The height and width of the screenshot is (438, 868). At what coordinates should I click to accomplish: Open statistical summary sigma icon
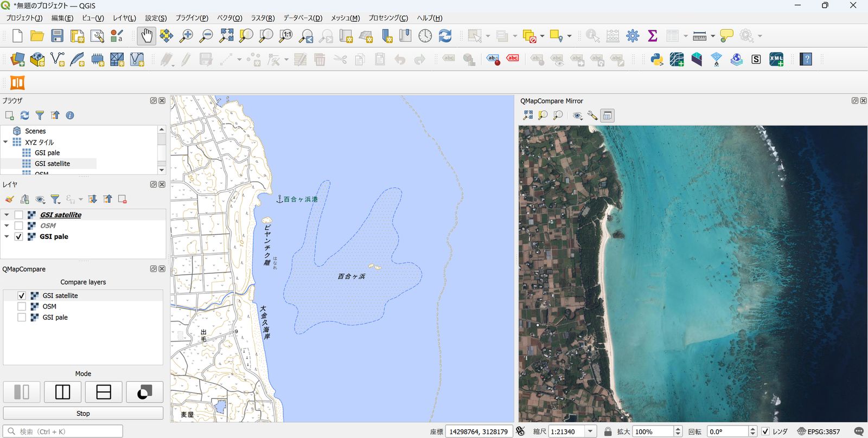coord(653,36)
